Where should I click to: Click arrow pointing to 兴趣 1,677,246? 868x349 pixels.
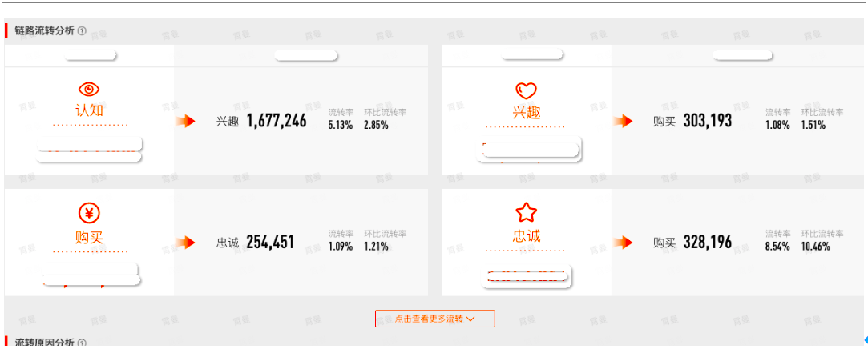(185, 121)
